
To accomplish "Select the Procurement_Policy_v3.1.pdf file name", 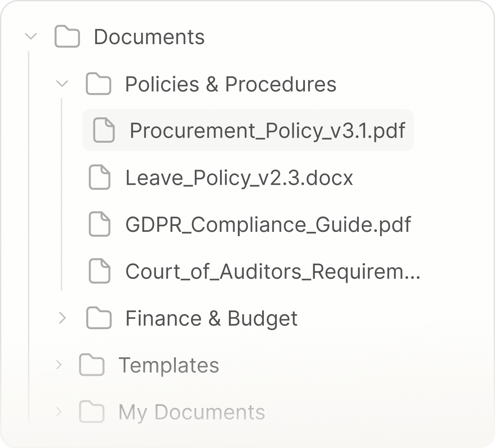I will tap(267, 131).
